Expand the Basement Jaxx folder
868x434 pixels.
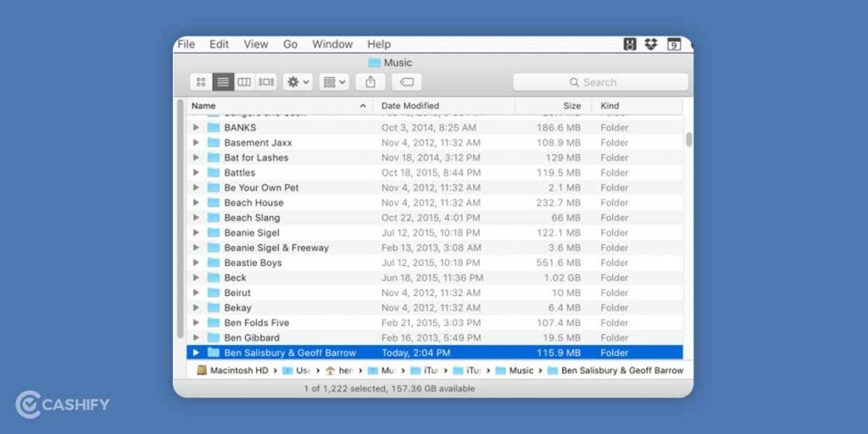196,142
